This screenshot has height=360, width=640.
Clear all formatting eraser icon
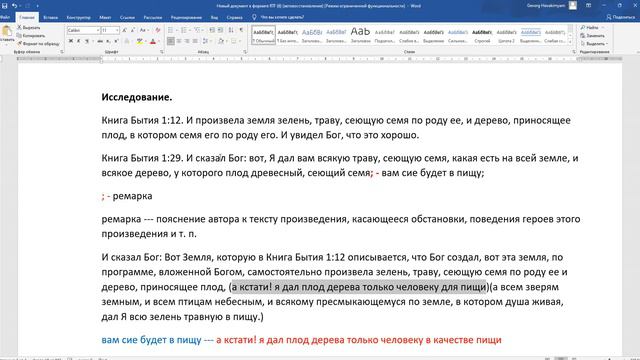[x=158, y=30]
